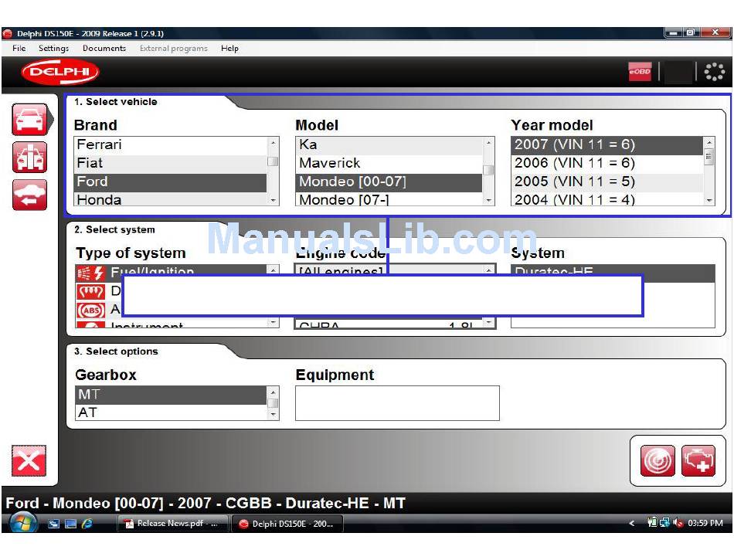Open the vehicle selection sidebar icon
The width and height of the screenshot is (734, 560).
pyautogui.click(x=30, y=120)
